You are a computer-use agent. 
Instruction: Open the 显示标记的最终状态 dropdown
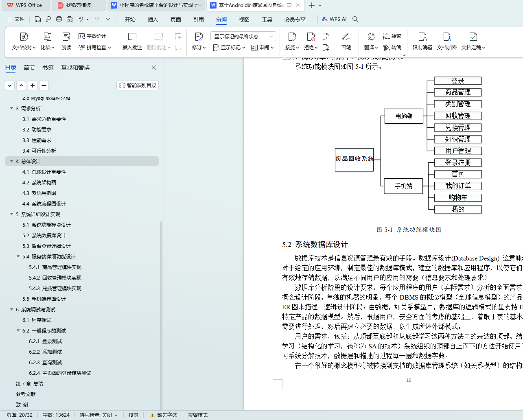click(243, 36)
